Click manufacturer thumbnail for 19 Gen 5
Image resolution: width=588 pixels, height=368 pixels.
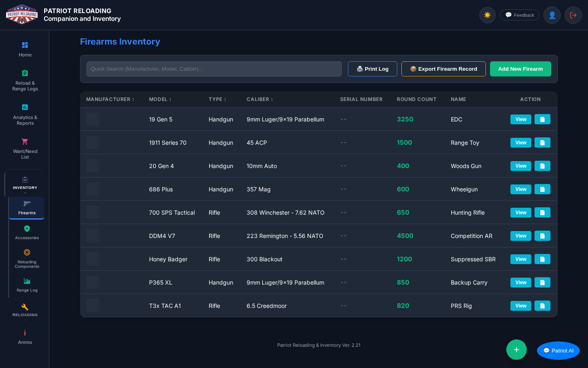click(x=93, y=119)
